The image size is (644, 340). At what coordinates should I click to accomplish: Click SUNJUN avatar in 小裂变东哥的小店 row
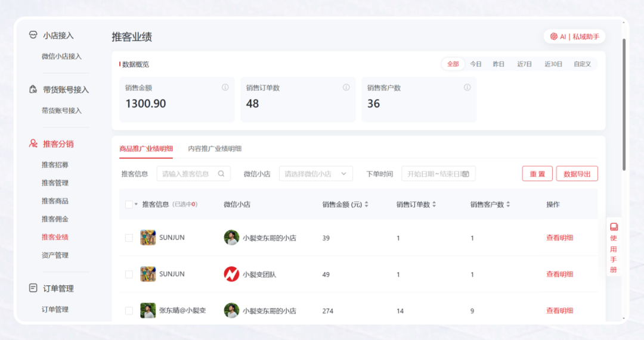click(x=148, y=238)
